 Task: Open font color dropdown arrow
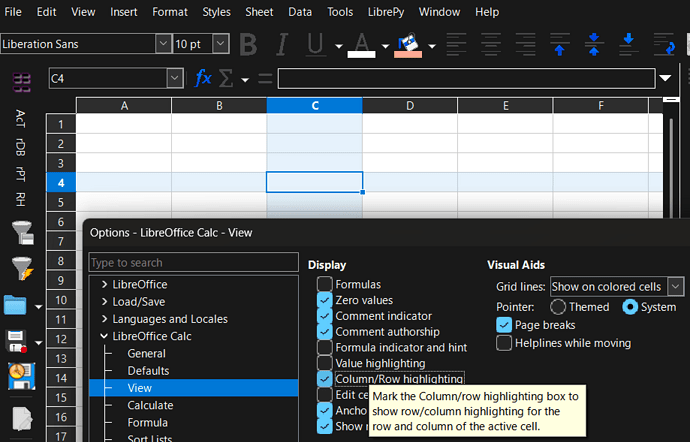coord(385,46)
